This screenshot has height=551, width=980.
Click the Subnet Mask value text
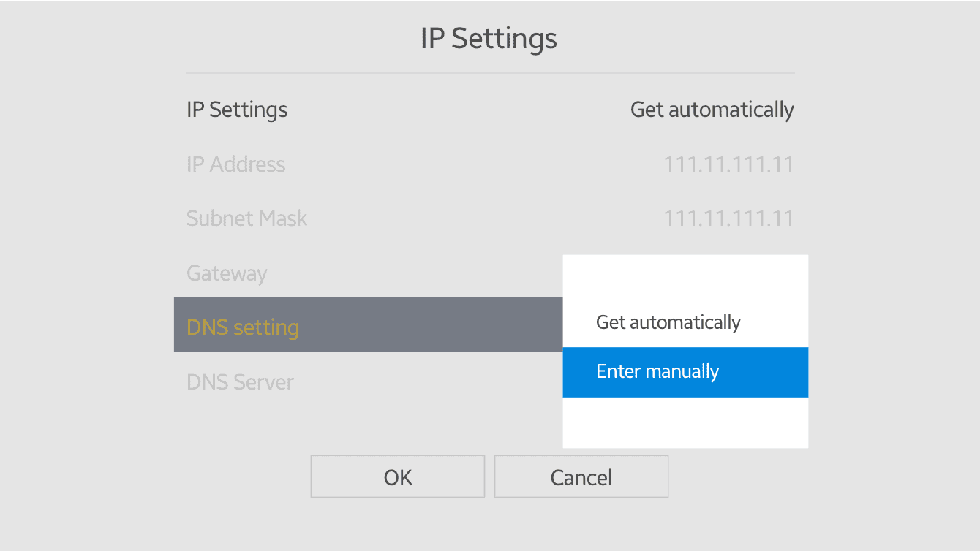728,218
